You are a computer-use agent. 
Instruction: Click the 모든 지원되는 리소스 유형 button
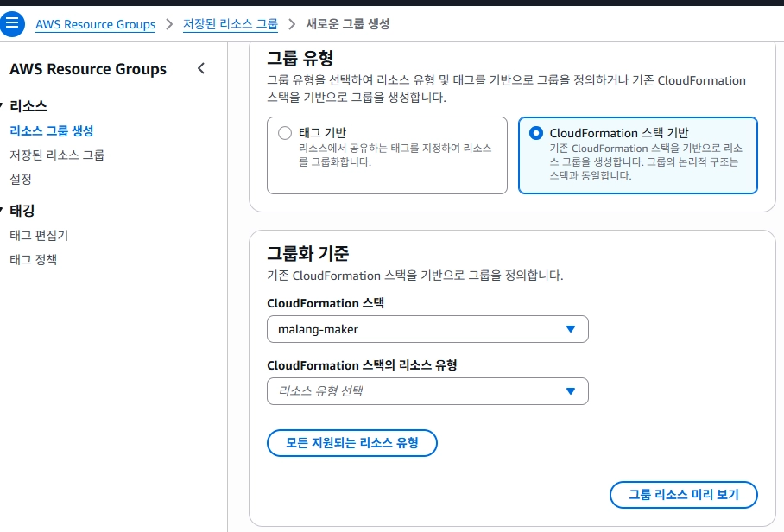(352, 443)
